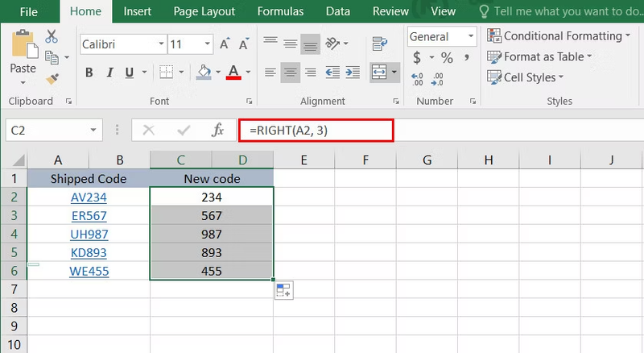Confirm the formula with the checkmark
This screenshot has width=644, height=353.
(184, 131)
